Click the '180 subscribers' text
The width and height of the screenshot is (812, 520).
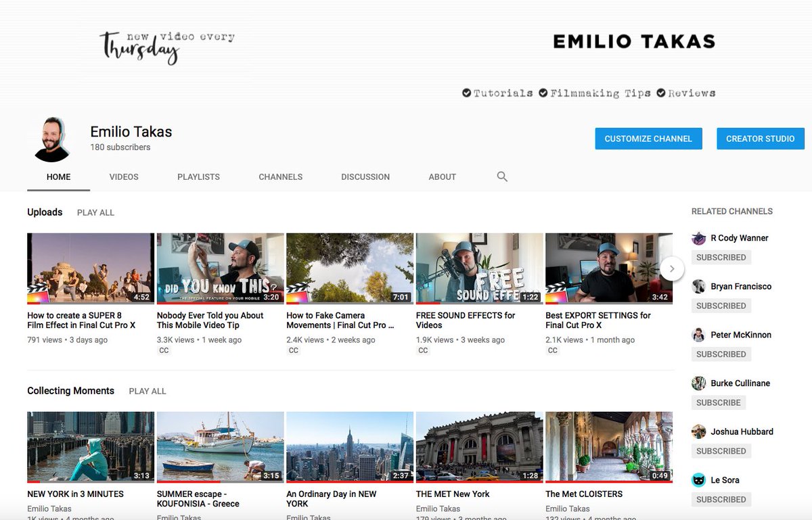120,147
